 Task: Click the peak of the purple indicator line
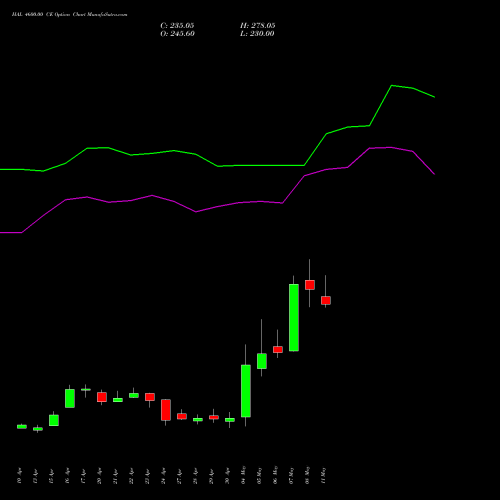(x=390, y=147)
